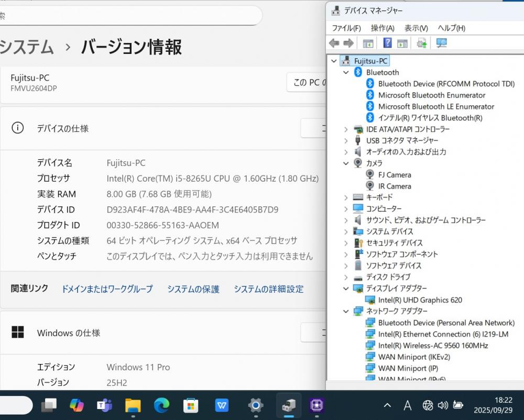The height and width of the screenshot is (420, 524).
Task: Click the Help icon in Device Manager toolbar
Action: pos(388,43)
